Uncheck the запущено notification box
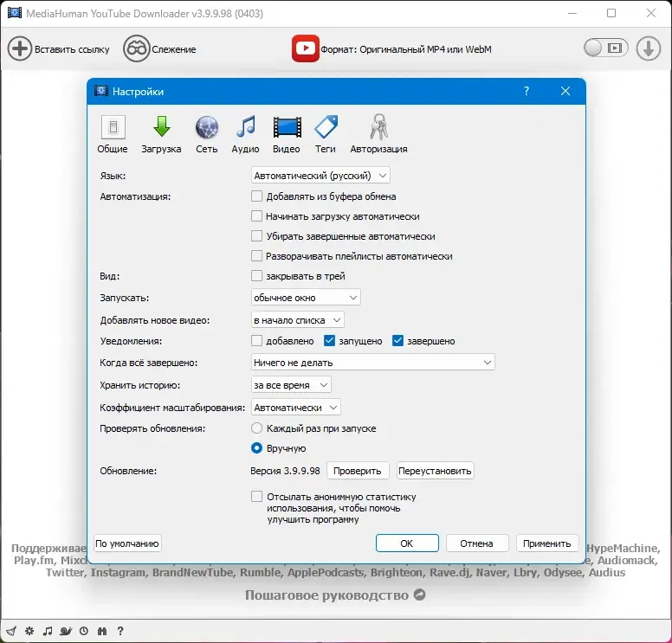The width and height of the screenshot is (672, 643). tap(329, 341)
